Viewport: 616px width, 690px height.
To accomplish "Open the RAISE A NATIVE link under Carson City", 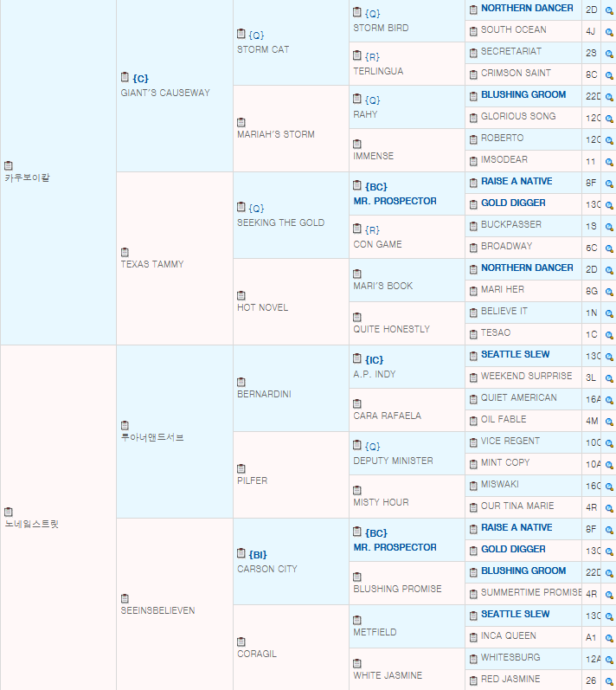I will (x=517, y=527).
